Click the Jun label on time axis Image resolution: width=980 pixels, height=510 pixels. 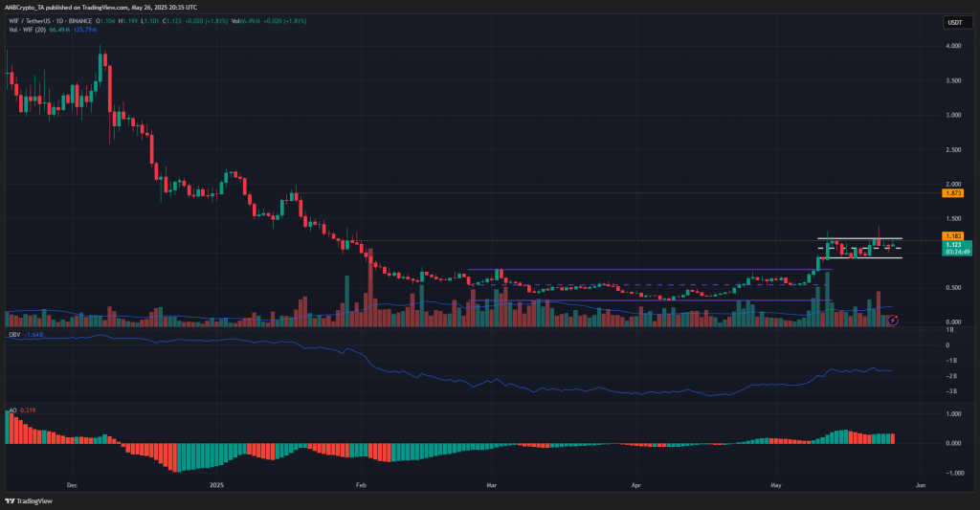tap(920, 485)
